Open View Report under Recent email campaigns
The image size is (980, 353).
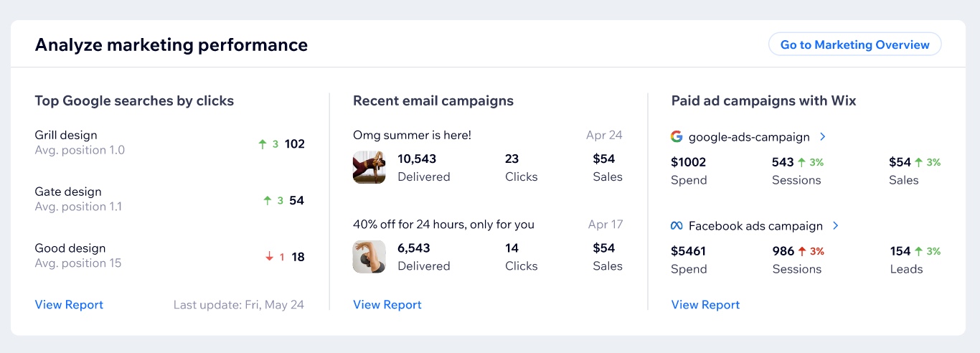(387, 305)
